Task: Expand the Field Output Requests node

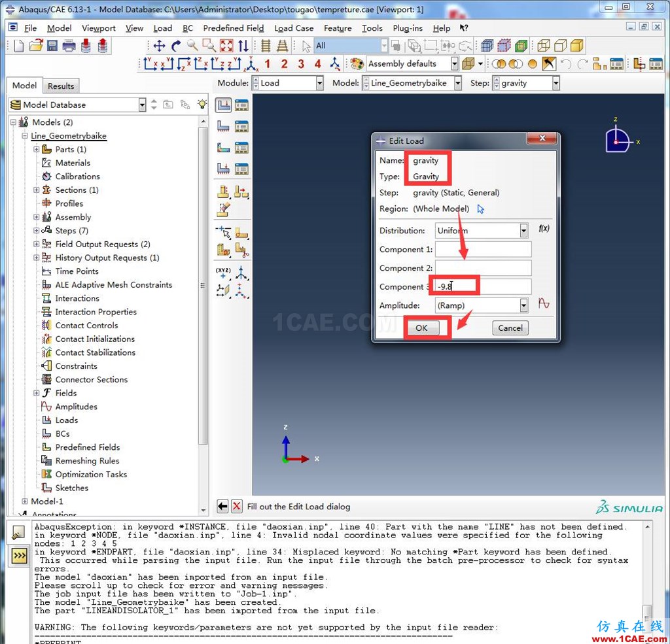Action: pos(37,245)
